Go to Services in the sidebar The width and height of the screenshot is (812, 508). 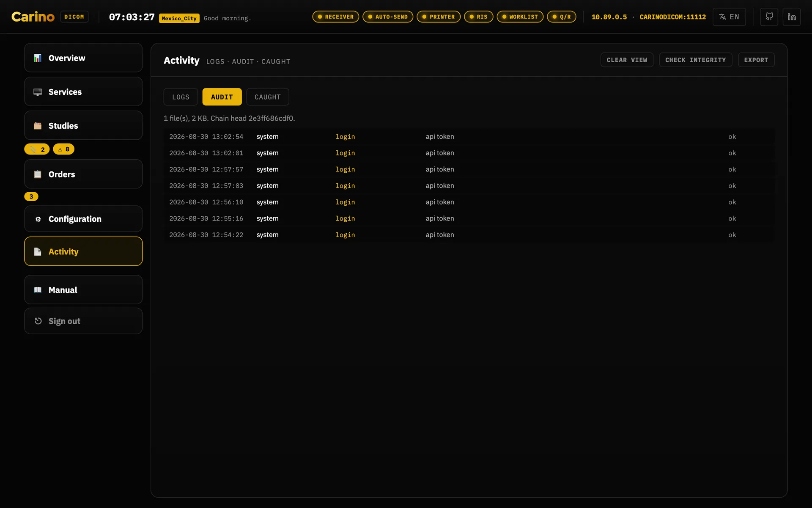(x=83, y=92)
